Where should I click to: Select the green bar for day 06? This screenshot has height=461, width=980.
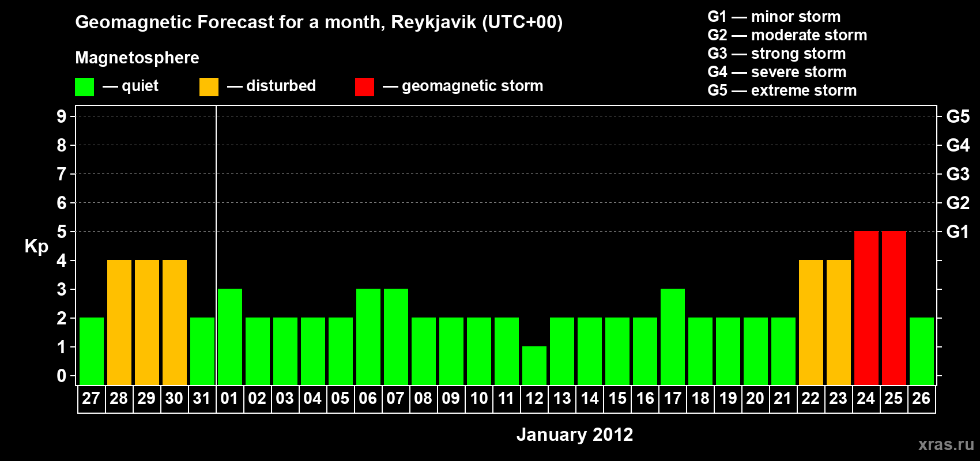[368, 337]
